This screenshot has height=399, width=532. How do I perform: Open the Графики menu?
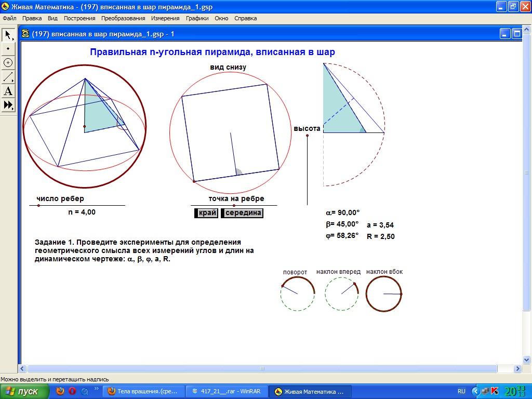[x=197, y=18]
